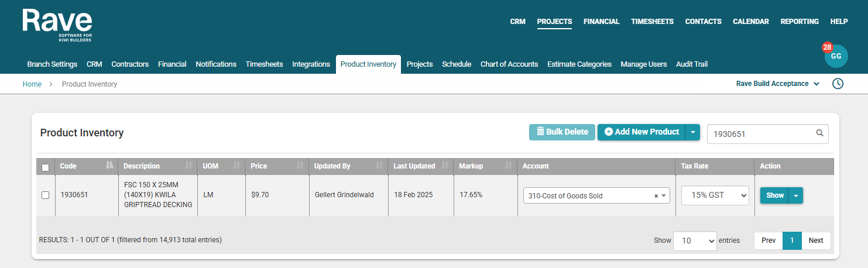Screen dimensions: 868x268
Task: Switch to the Chart of Accounts tab
Action: (x=509, y=64)
